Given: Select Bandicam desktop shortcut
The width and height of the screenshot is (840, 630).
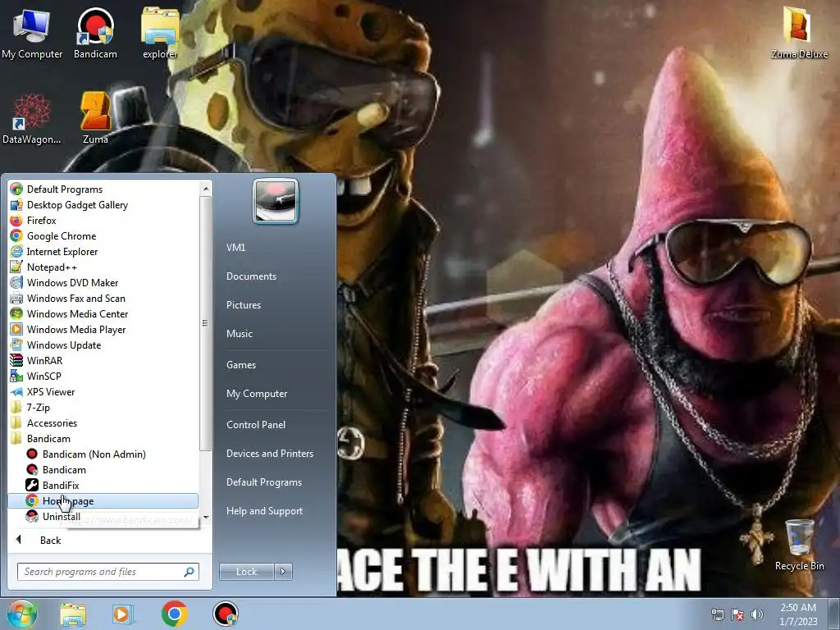Looking at the screenshot, I should click(95, 33).
